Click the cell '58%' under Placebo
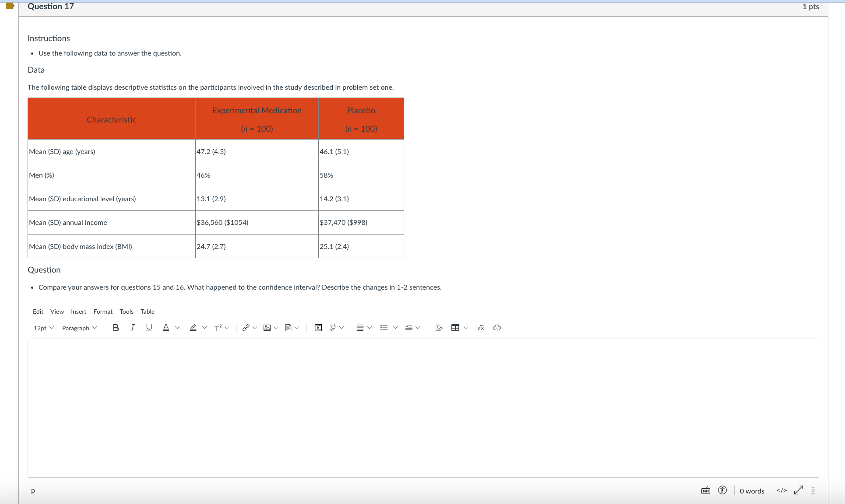Screen dimensions: 845x504 coord(361,175)
